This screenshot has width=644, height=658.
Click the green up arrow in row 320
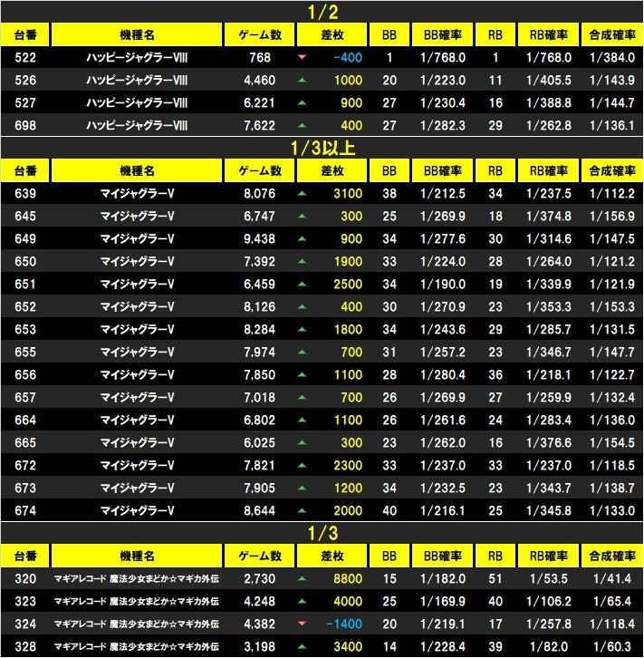tap(302, 578)
